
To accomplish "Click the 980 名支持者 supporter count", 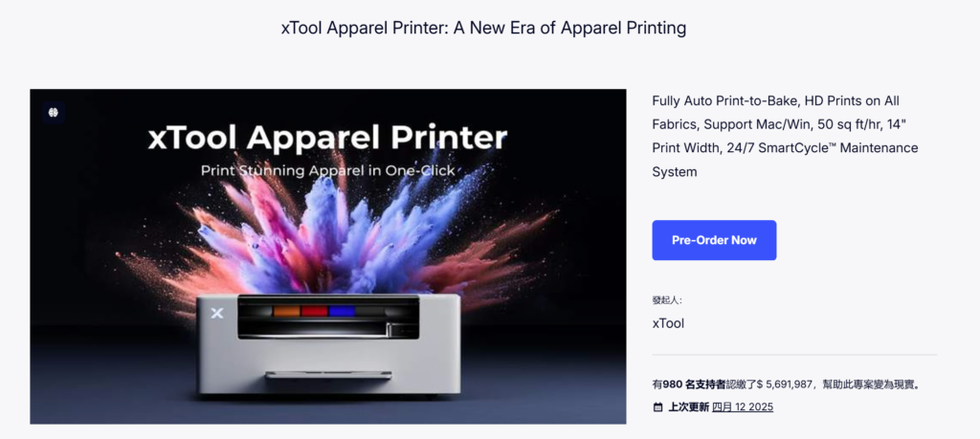I will (x=694, y=384).
